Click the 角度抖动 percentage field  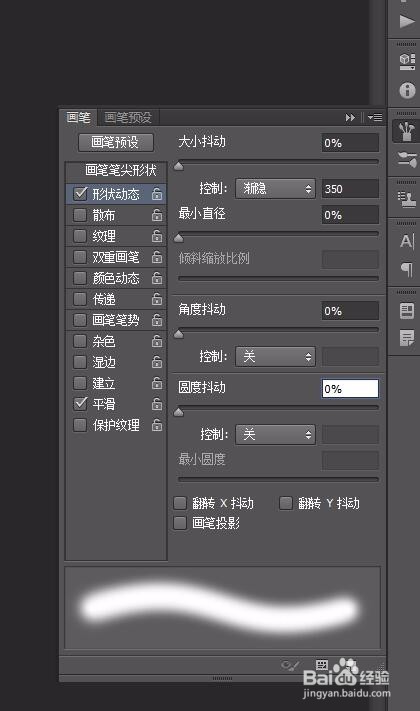[x=350, y=311]
